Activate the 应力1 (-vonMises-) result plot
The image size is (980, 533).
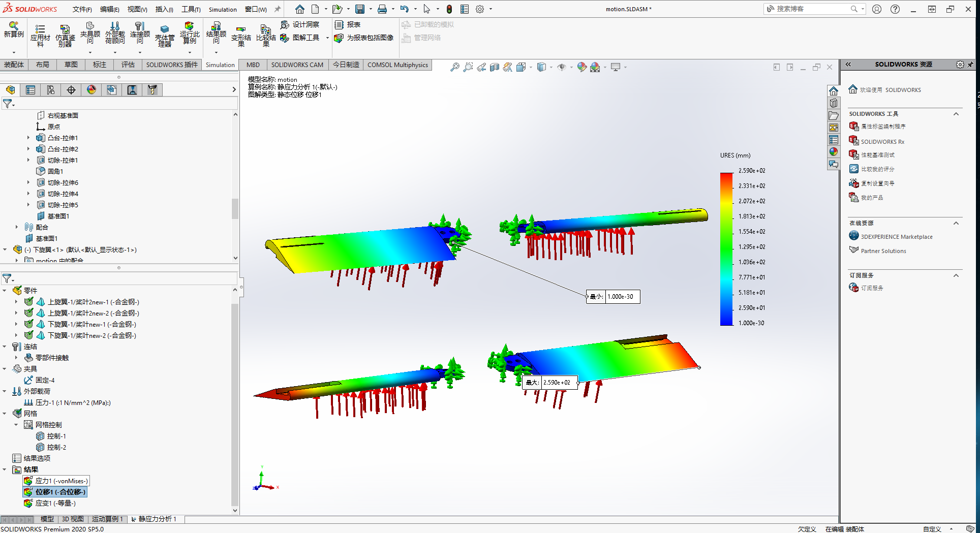pos(59,481)
